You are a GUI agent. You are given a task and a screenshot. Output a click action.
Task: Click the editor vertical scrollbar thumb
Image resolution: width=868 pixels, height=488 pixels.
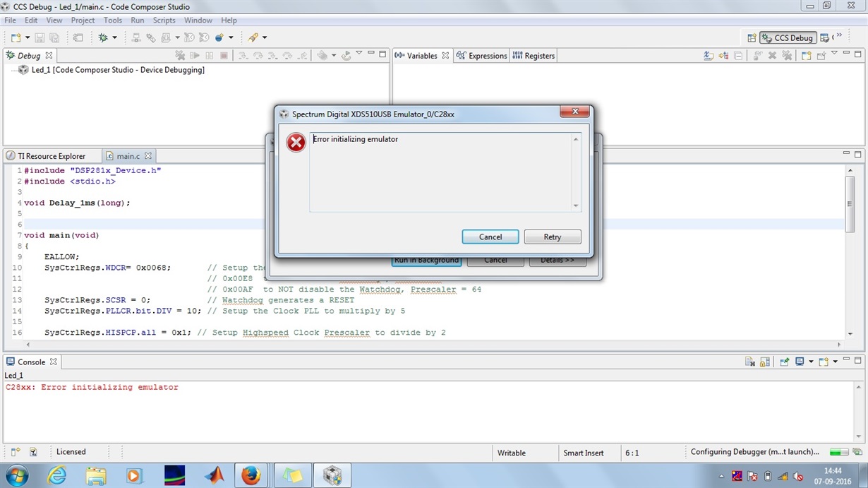(850, 203)
